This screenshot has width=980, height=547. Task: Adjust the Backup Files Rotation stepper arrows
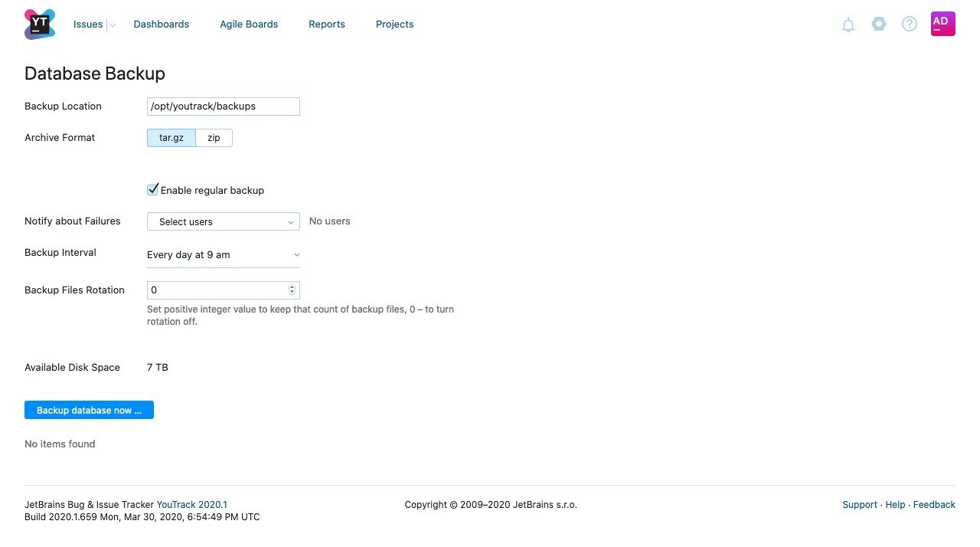click(292, 290)
